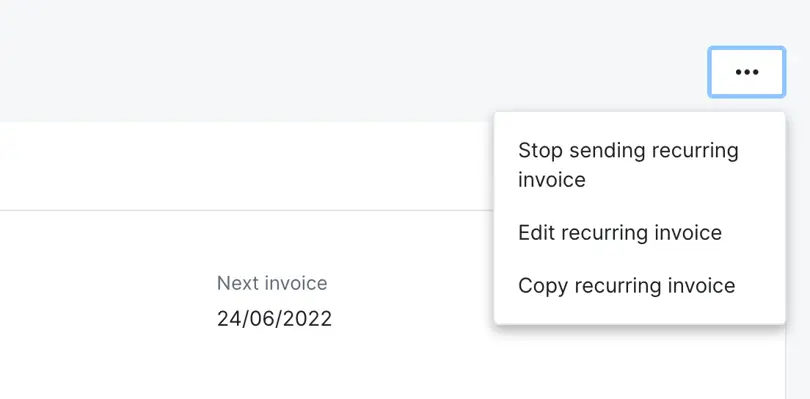This screenshot has width=810, height=399.
Task: Click the Next invoice label
Action: tap(272, 283)
